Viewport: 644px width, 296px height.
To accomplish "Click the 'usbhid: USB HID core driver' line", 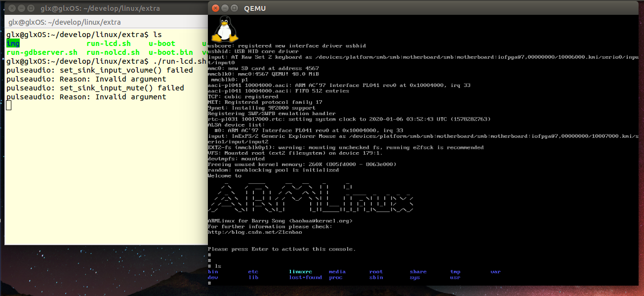I will tap(253, 51).
